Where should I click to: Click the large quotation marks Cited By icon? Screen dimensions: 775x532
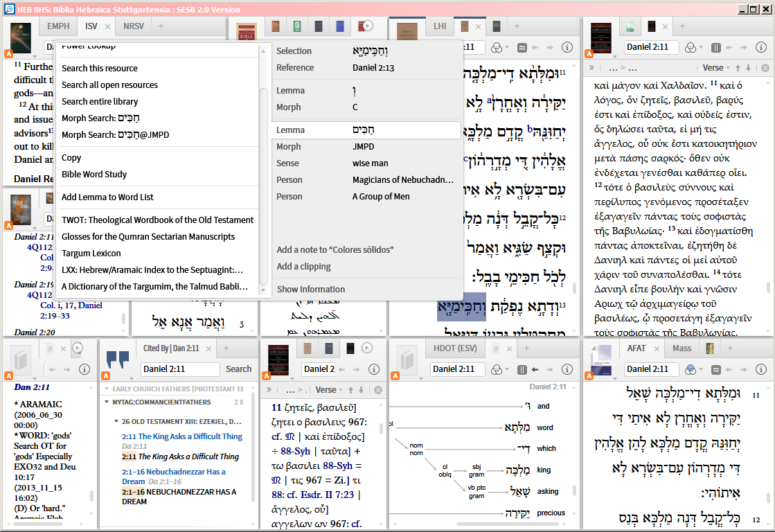pyautogui.click(x=118, y=360)
